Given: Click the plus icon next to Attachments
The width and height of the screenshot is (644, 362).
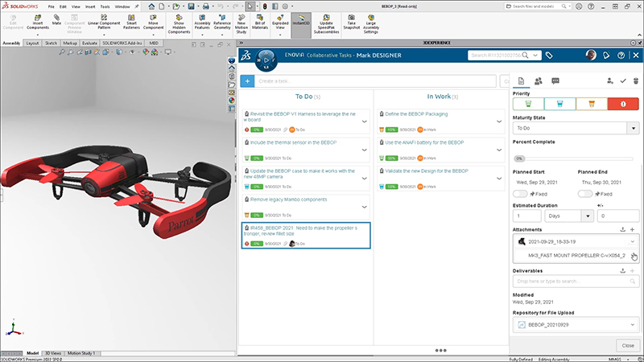Looking at the screenshot, I should tap(633, 229).
